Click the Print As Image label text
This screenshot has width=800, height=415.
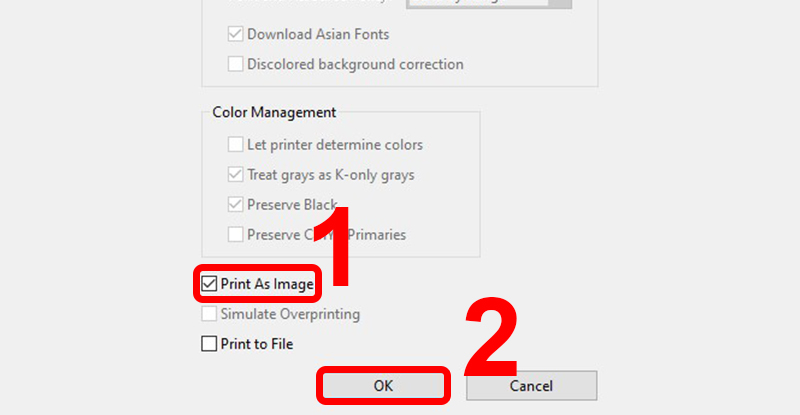point(267,284)
